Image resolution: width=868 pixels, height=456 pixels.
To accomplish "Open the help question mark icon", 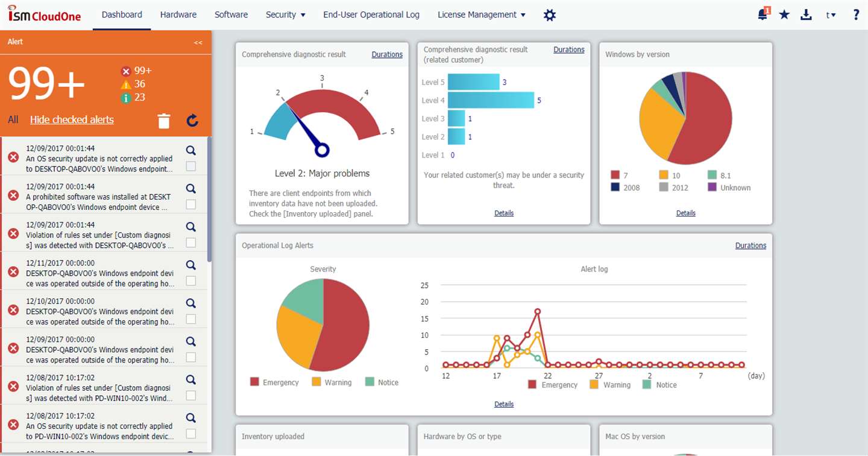I will (856, 14).
